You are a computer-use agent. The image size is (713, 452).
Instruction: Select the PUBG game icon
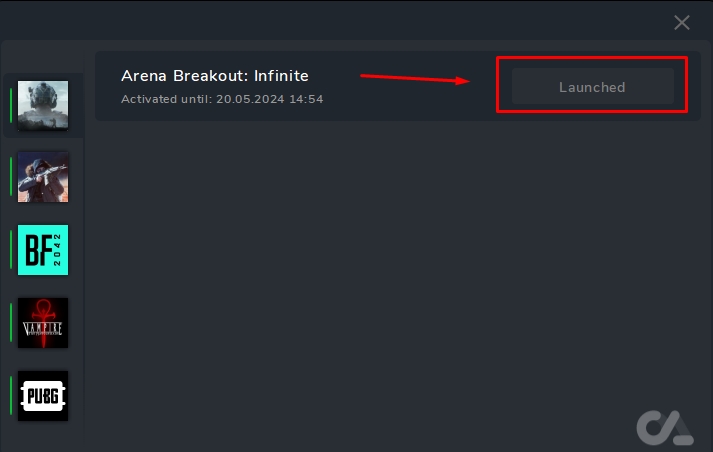coord(43,396)
